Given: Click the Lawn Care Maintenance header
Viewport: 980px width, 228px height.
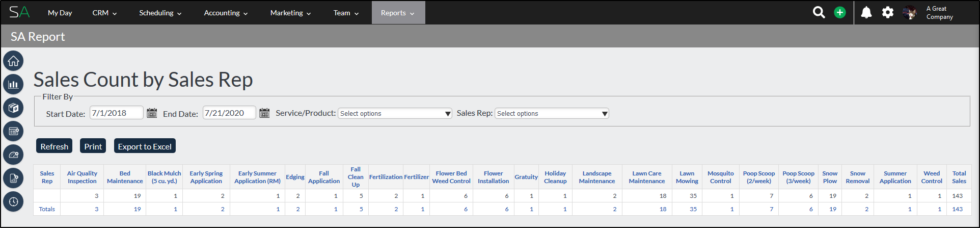Looking at the screenshot, I should (647, 177).
